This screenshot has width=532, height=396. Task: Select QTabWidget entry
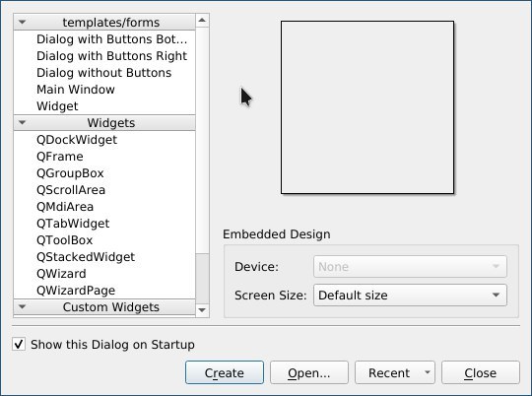(104, 224)
